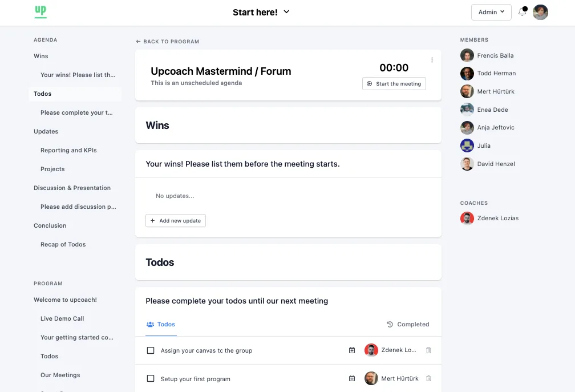Open the Admin dropdown
Image resolution: width=575 pixels, height=392 pixels.
click(491, 11)
